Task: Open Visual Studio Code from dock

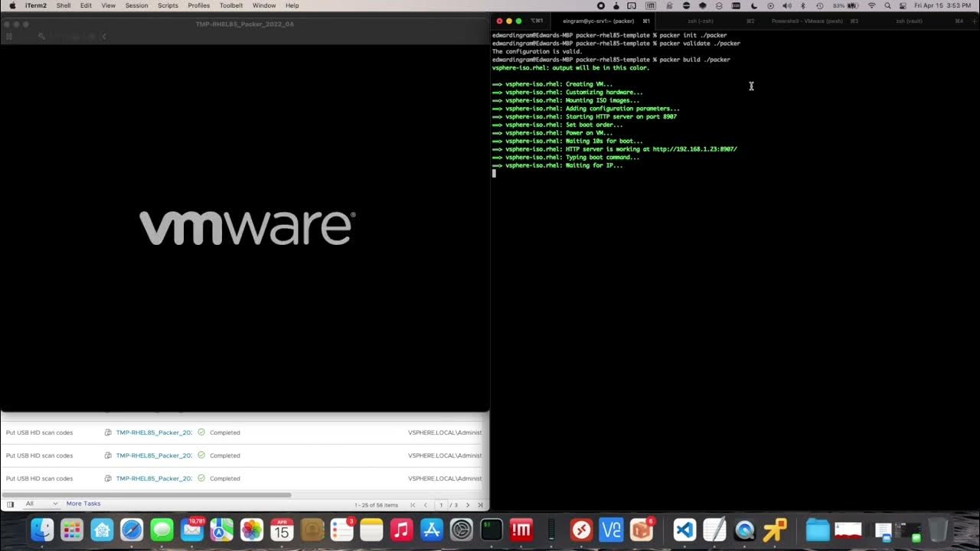Action: (684, 530)
